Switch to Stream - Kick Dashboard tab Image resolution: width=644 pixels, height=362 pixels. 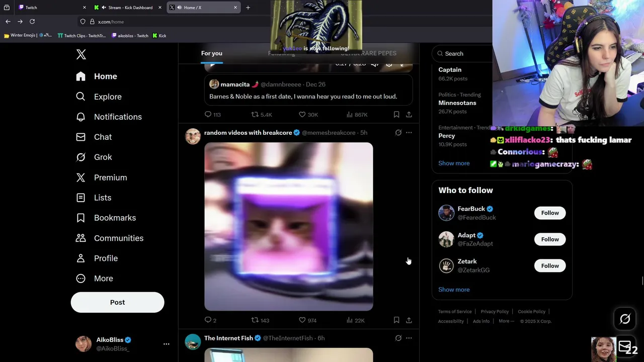[x=128, y=8]
